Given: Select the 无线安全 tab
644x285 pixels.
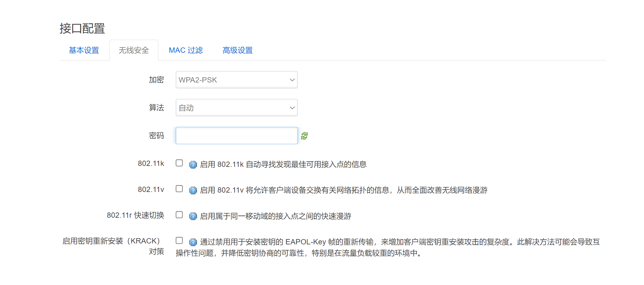Looking at the screenshot, I should coord(134,50).
